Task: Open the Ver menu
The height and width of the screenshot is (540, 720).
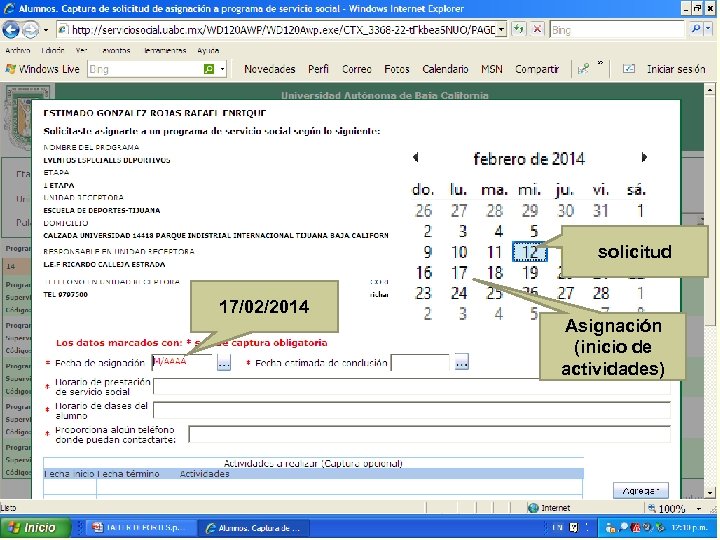Action: pyautogui.click(x=81, y=51)
